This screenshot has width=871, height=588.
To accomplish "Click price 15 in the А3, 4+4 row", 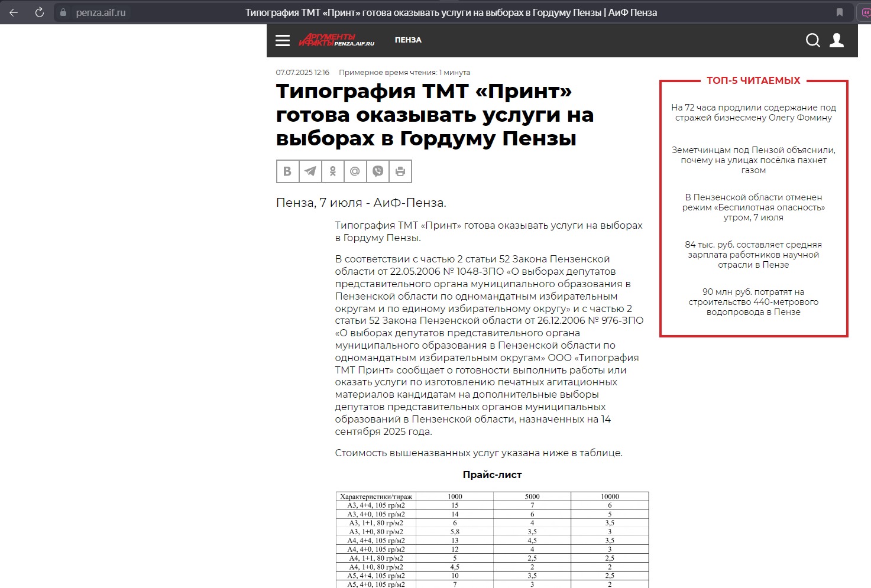I will pyautogui.click(x=455, y=505).
